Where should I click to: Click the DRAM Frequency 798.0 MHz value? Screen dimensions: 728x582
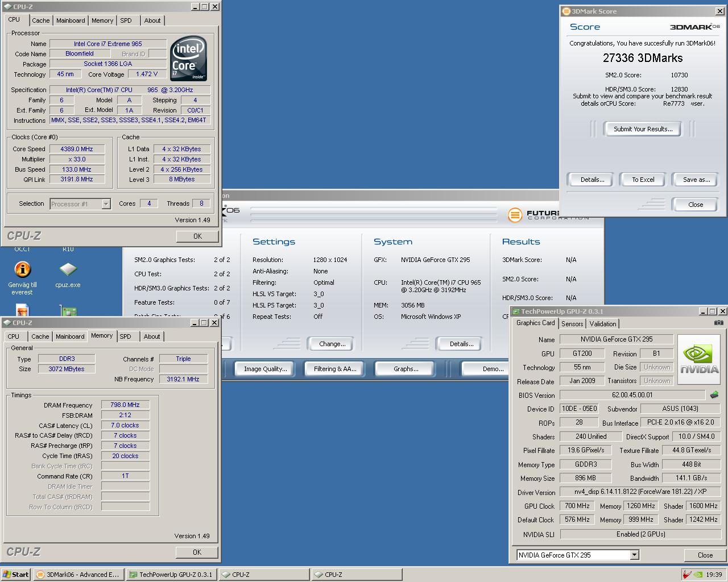click(x=125, y=405)
